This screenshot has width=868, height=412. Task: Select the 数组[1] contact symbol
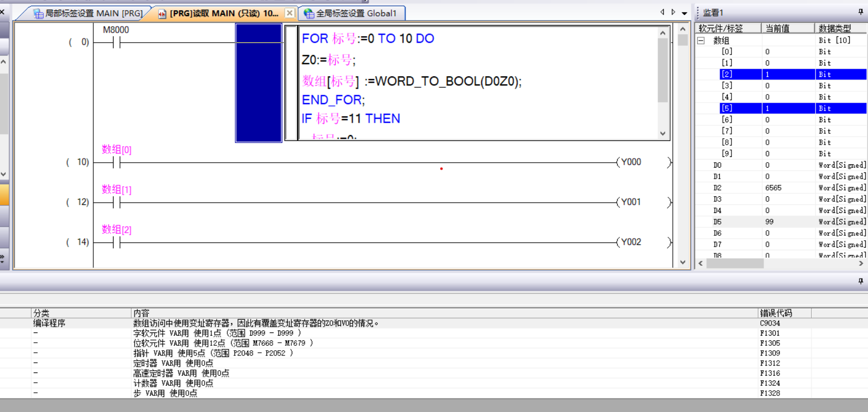pos(117,202)
